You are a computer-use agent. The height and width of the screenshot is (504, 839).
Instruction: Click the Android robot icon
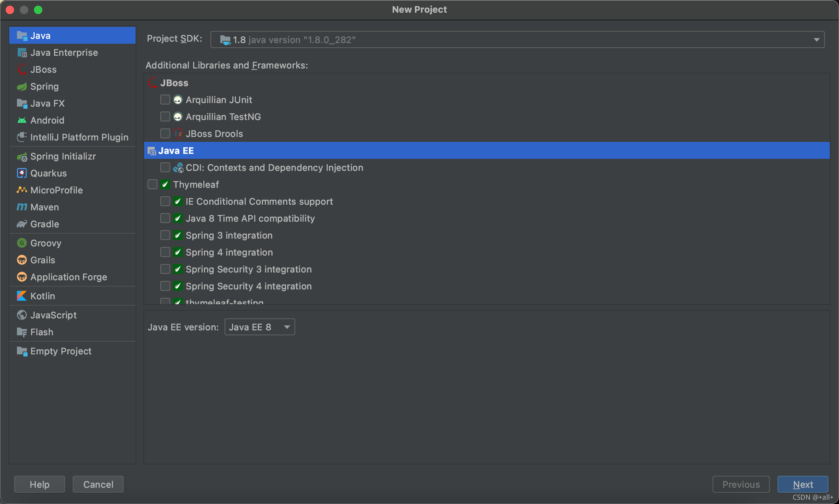(22, 120)
